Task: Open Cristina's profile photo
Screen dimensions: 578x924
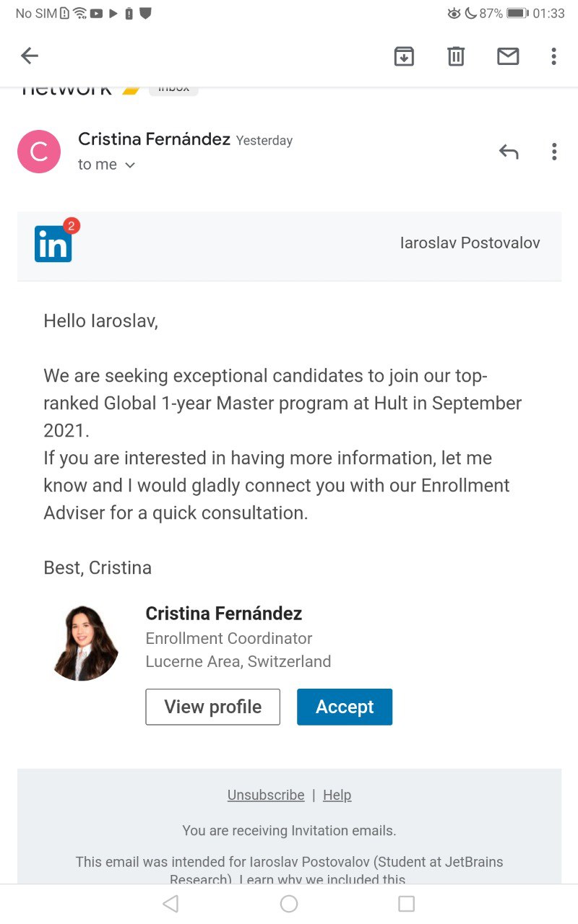Action: 85,643
